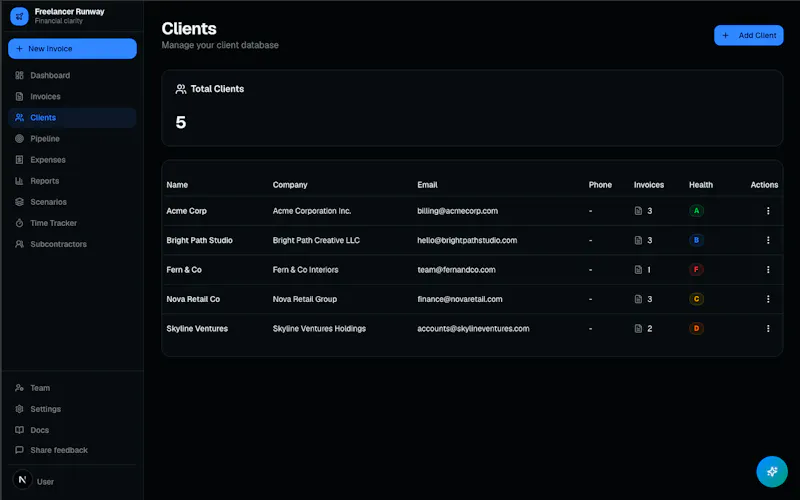Viewport: 800px width, 500px height.
Task: Click the Invoices sidebar icon
Action: tap(19, 96)
